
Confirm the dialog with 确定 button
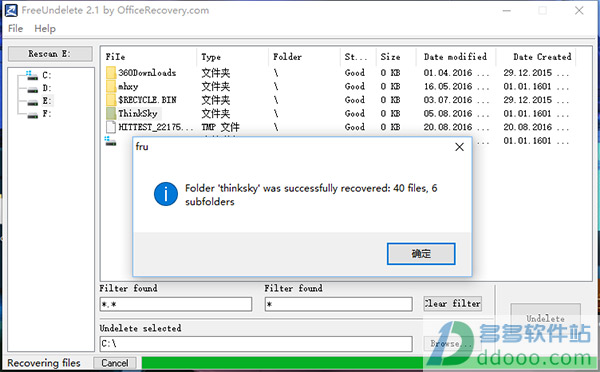(421, 253)
